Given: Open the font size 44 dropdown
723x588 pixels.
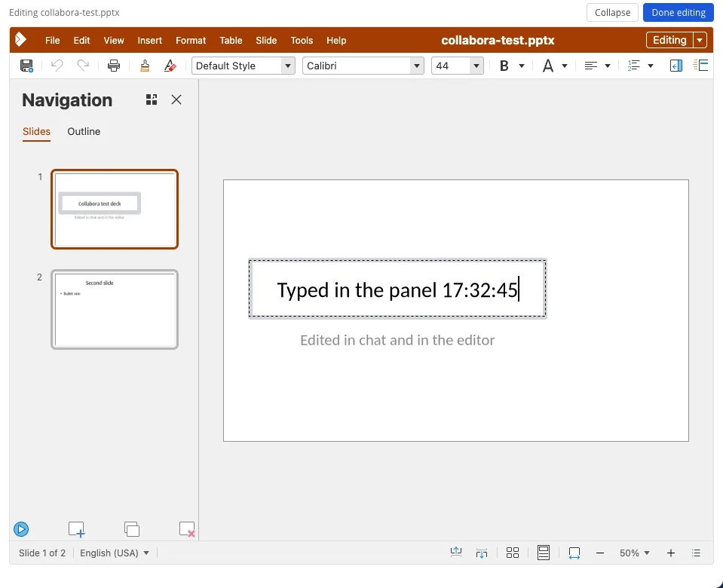Looking at the screenshot, I should [x=476, y=66].
